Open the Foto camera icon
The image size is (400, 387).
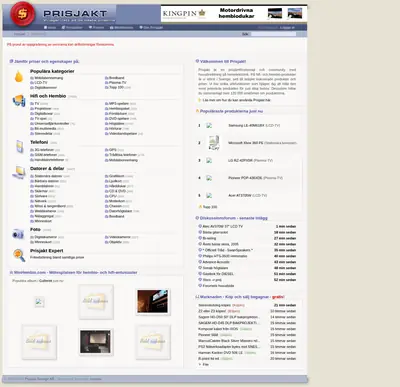click(x=18, y=234)
